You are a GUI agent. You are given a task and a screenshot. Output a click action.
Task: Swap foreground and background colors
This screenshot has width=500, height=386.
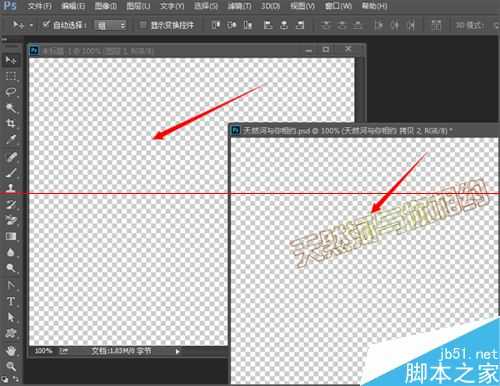16,379
